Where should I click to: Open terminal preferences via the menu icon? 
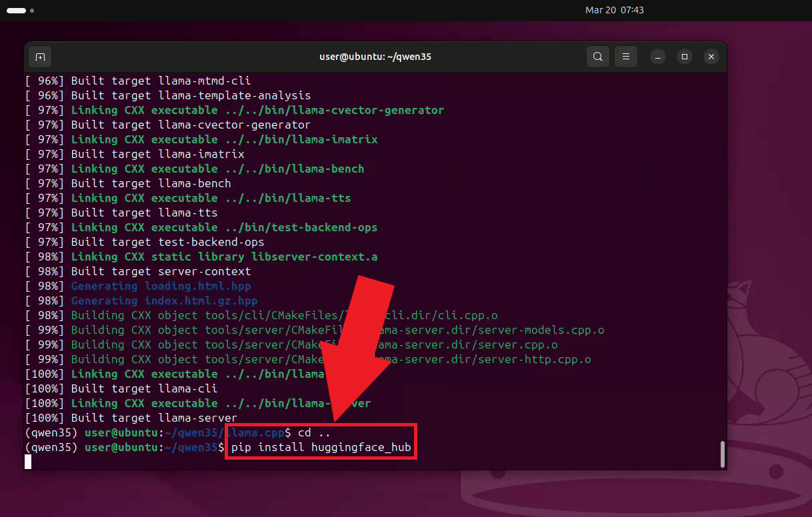[x=625, y=57]
